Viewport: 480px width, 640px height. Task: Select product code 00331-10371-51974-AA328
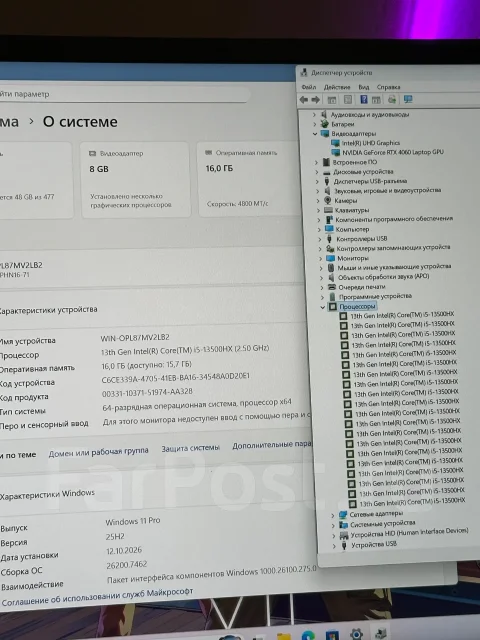pos(147,393)
